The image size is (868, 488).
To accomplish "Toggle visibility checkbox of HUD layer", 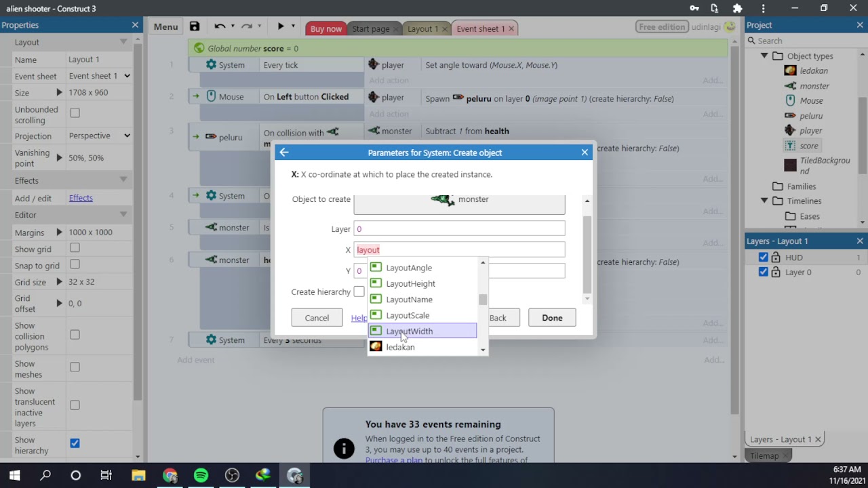I will tap(764, 258).
